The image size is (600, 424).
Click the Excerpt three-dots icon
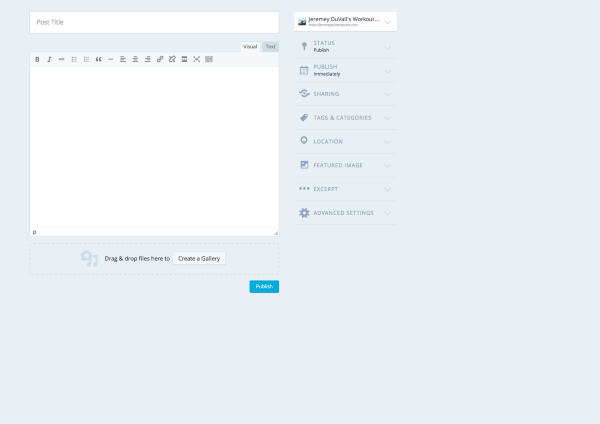click(304, 188)
